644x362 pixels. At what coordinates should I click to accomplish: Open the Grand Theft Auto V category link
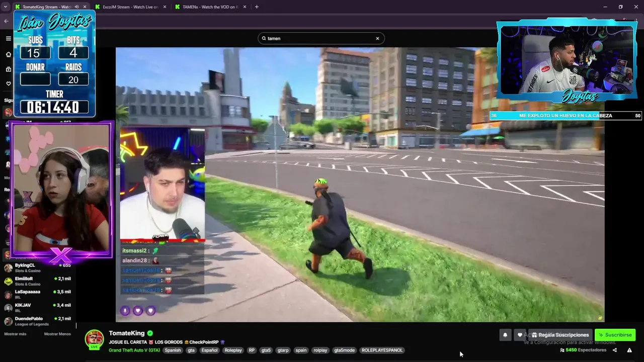134,350
